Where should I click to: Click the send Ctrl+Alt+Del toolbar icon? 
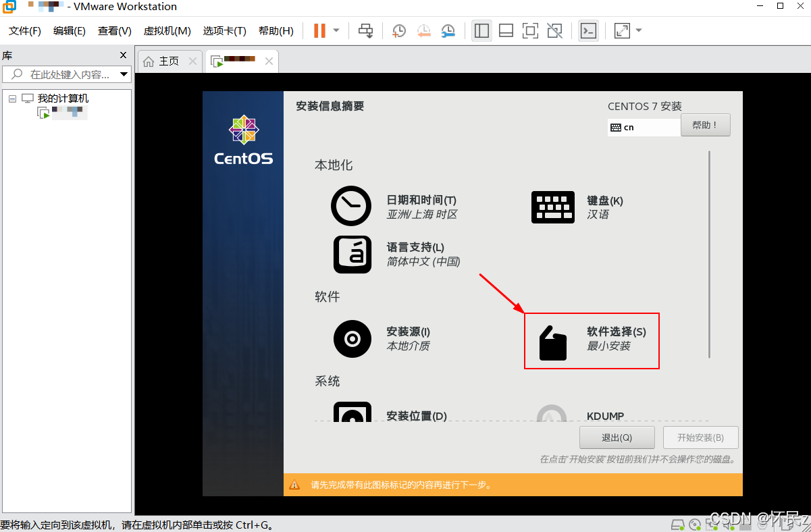365,30
